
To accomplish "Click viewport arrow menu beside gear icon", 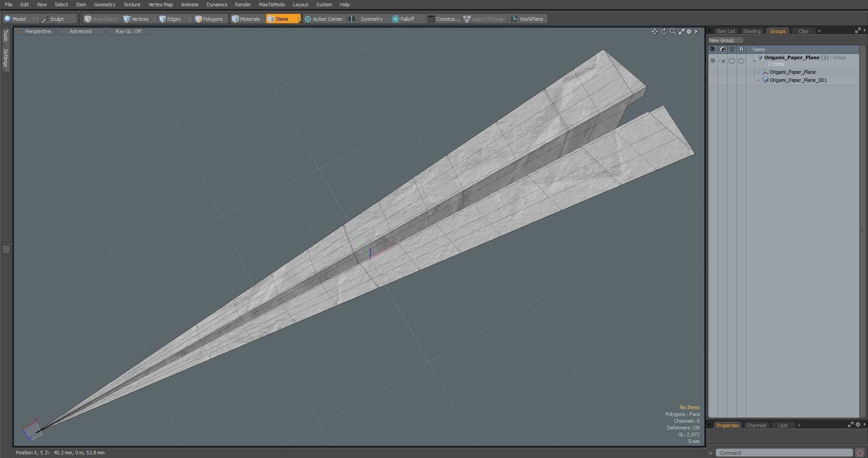I will tap(696, 32).
